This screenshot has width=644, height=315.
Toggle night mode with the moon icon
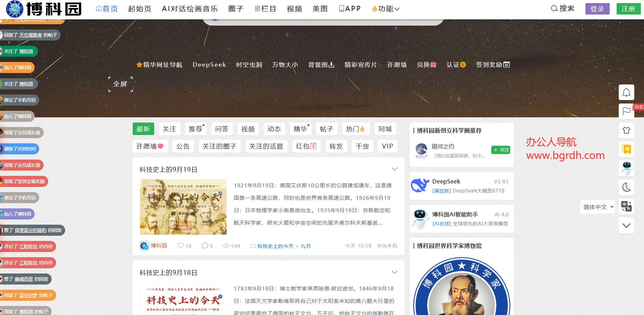626,187
